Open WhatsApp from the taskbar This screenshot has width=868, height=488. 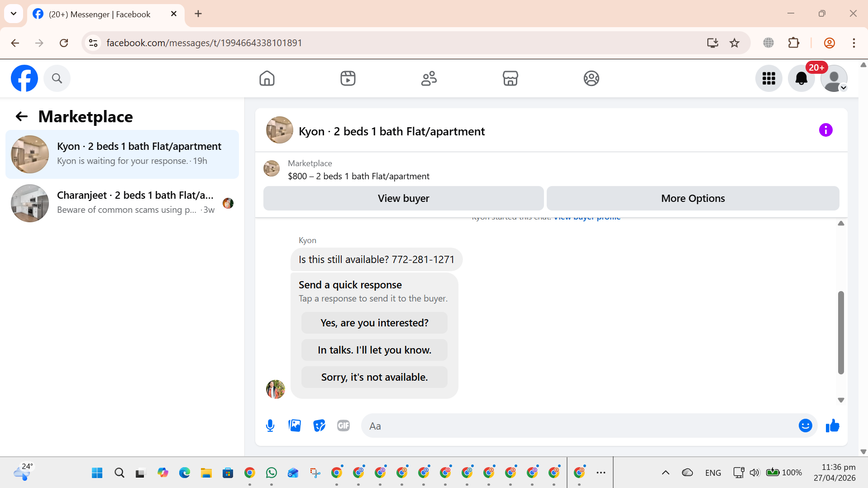[272, 473]
